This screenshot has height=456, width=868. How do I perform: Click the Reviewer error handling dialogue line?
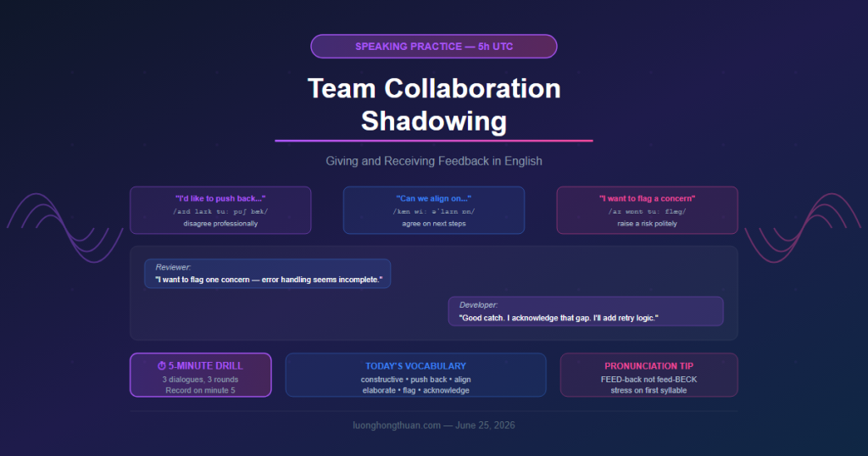[x=269, y=280]
